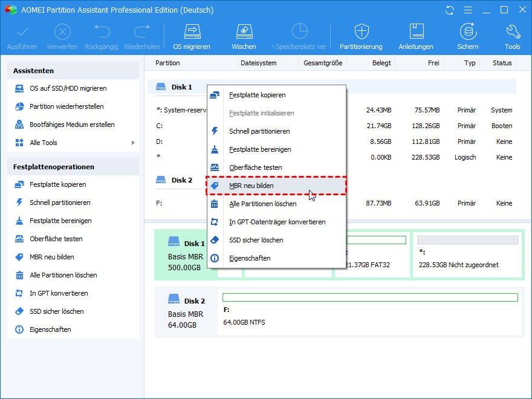Sort by the Status column header
532x399 pixels.
[502, 63]
